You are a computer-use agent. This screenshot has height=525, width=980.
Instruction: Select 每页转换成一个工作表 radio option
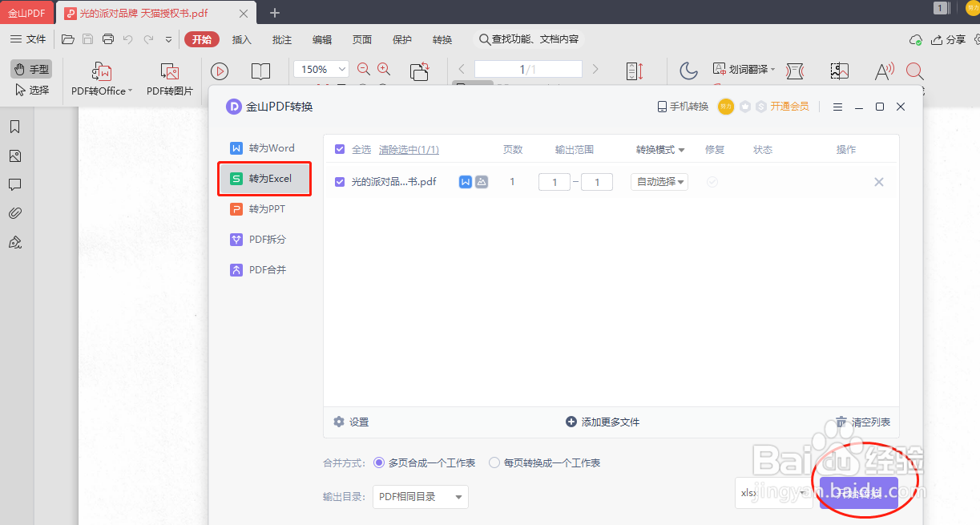(x=494, y=462)
